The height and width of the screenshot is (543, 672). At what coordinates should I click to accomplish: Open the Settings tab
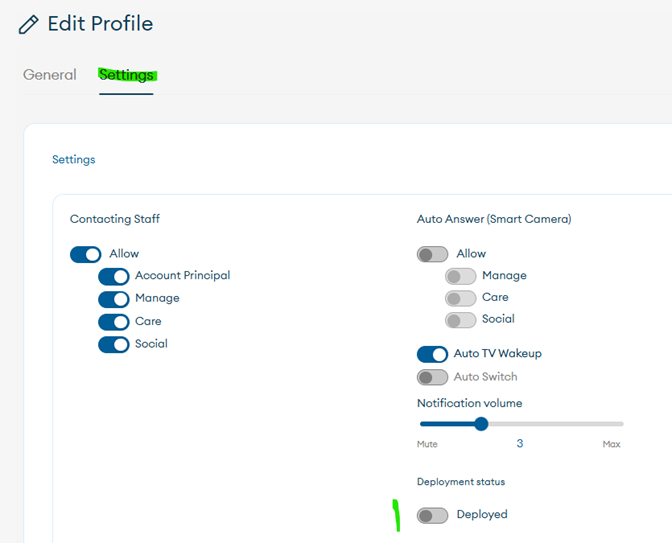[126, 75]
